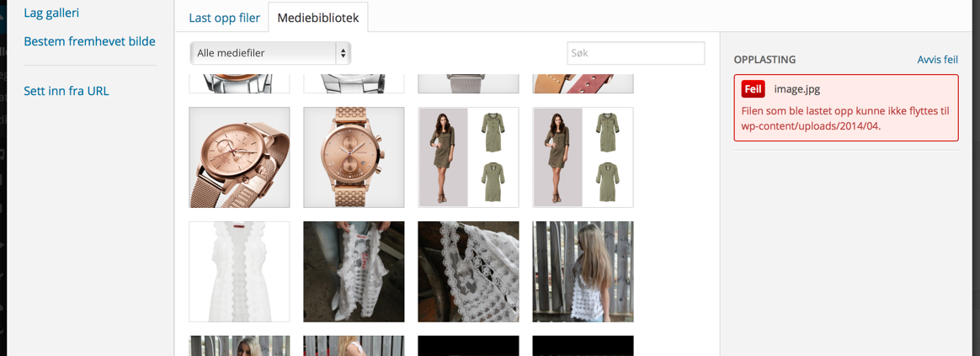Image resolution: width=980 pixels, height=356 pixels.
Task: Select the angled rose gold mesh watch thumbnail
Action: (239, 157)
